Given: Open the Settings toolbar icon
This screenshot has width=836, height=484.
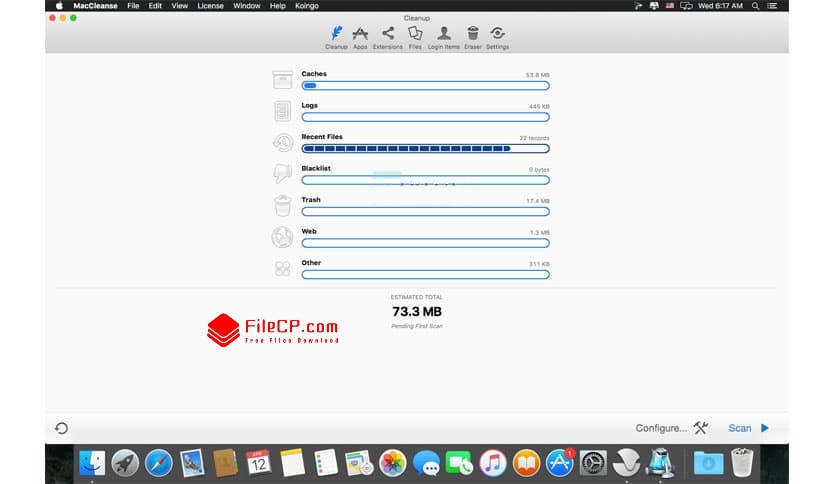Looking at the screenshot, I should tap(497, 37).
